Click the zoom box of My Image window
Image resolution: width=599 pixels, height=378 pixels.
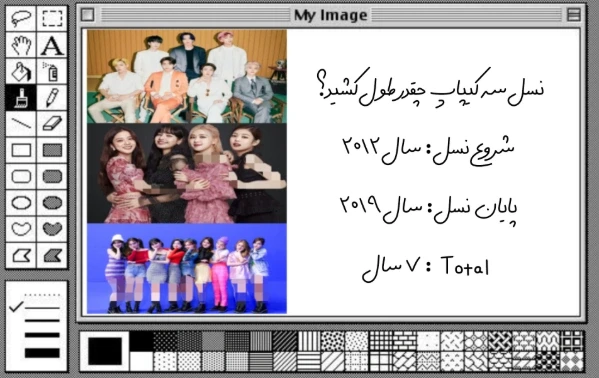pyautogui.click(x=574, y=15)
